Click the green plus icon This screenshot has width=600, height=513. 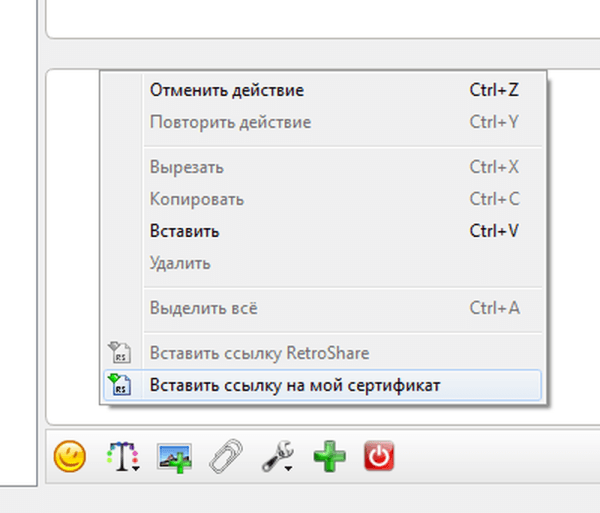click(329, 457)
